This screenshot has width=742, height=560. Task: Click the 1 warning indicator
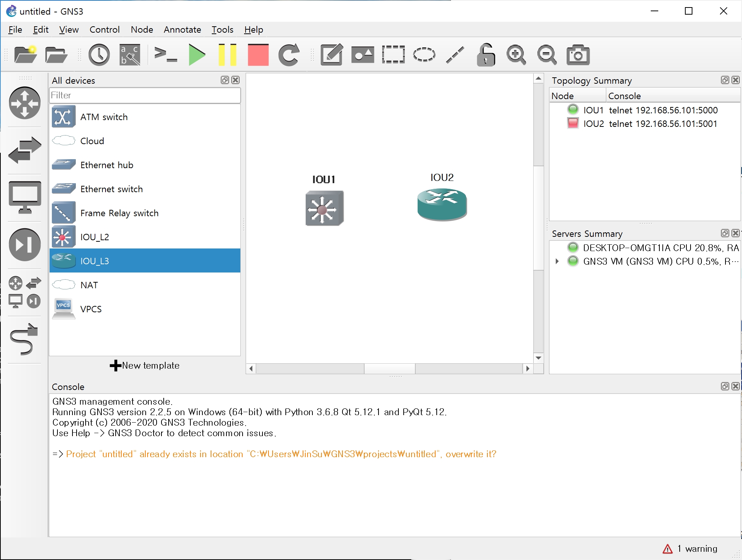click(691, 548)
